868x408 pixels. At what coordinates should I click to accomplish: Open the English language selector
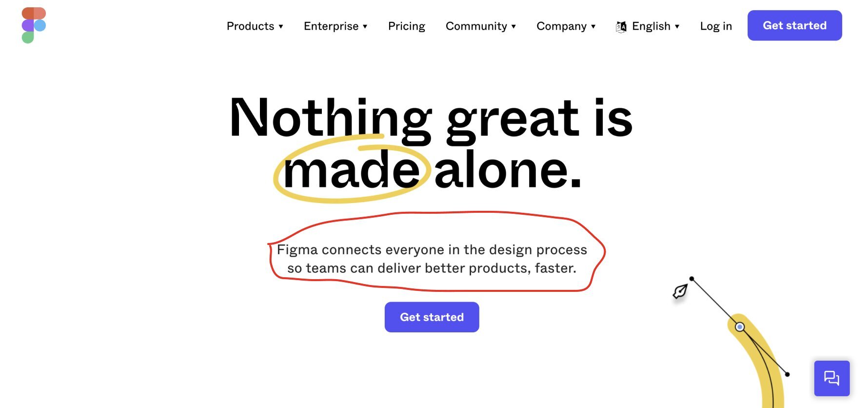tap(651, 26)
